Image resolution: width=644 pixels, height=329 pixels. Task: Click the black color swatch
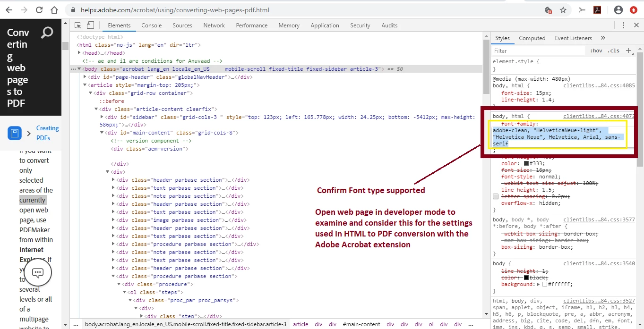coord(526,278)
